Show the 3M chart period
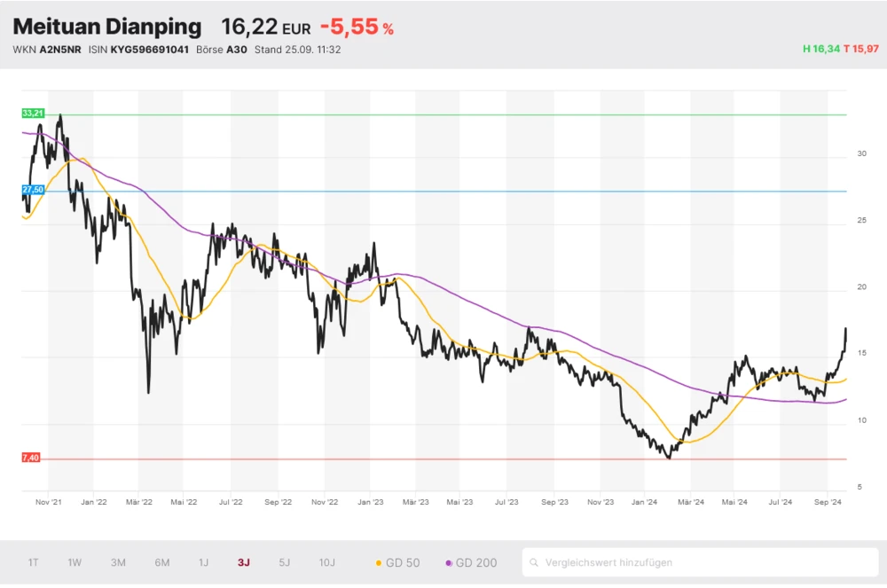Screen dimensions: 887x588 pos(118,562)
